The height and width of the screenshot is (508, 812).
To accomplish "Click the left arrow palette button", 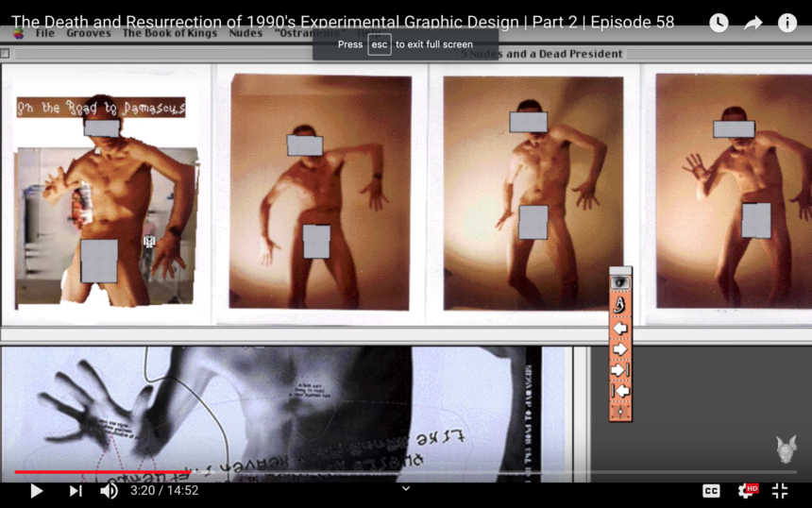I will pos(620,329).
